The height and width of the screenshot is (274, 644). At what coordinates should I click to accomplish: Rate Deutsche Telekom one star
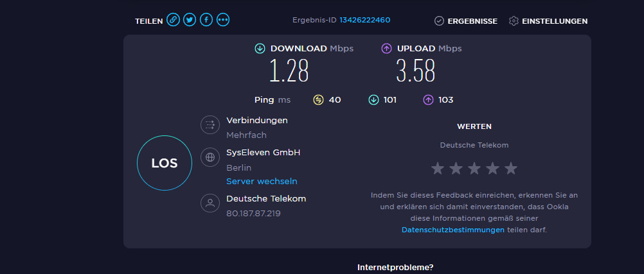click(x=438, y=169)
